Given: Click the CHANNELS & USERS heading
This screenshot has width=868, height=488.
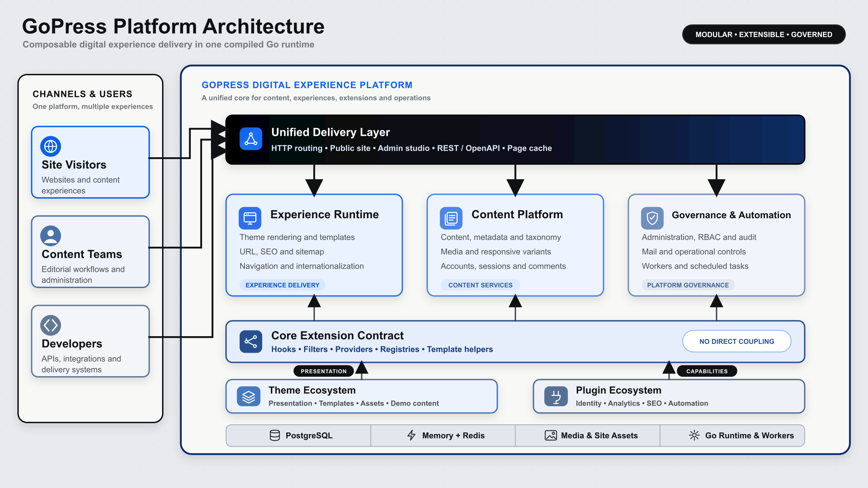Looking at the screenshot, I should click(x=82, y=94).
